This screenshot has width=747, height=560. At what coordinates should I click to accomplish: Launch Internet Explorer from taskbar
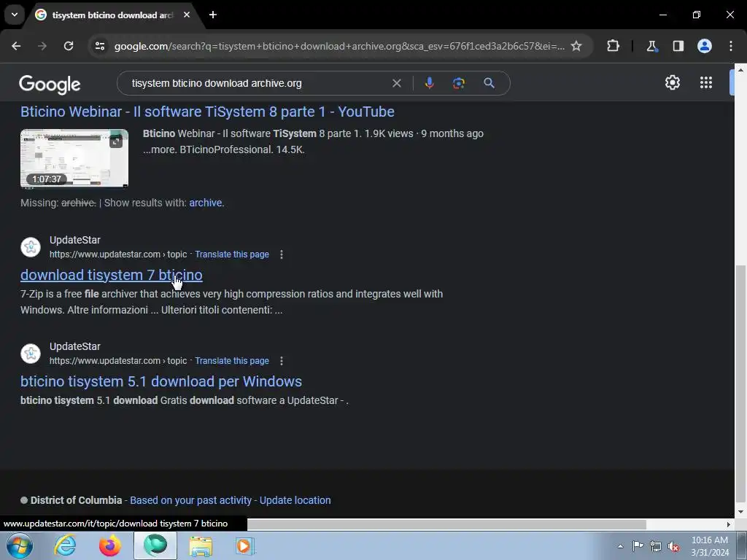pyautogui.click(x=65, y=545)
